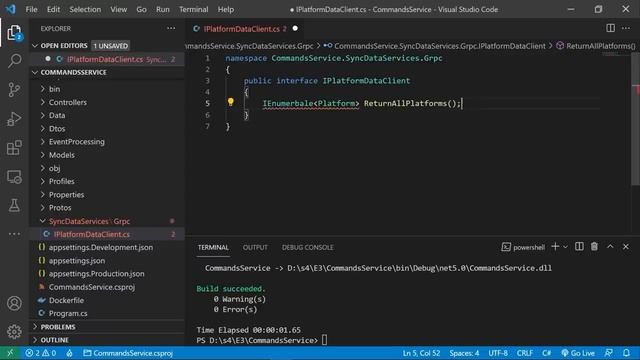This screenshot has height=360, width=640.
Task: Open the Run menu
Action: (162, 9)
